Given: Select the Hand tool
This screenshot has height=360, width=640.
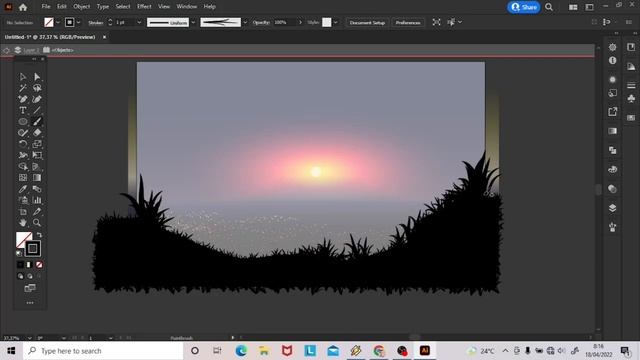Looking at the screenshot, I should (x=23, y=222).
